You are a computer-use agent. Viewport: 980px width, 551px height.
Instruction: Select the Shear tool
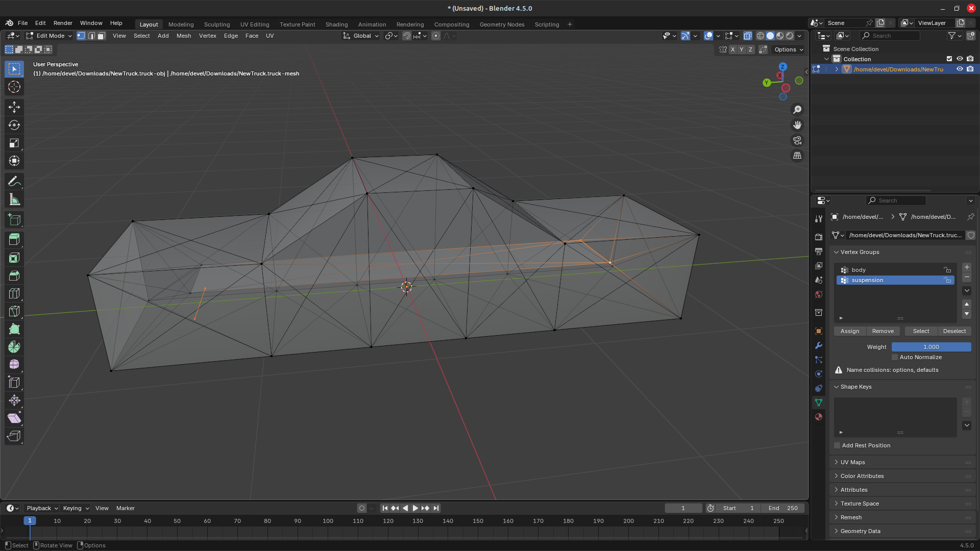click(14, 418)
